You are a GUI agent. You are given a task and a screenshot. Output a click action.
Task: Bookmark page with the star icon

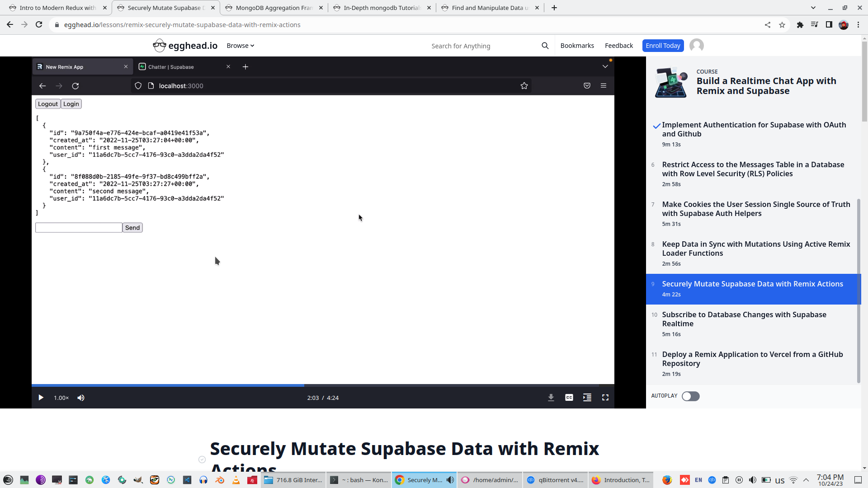782,25
